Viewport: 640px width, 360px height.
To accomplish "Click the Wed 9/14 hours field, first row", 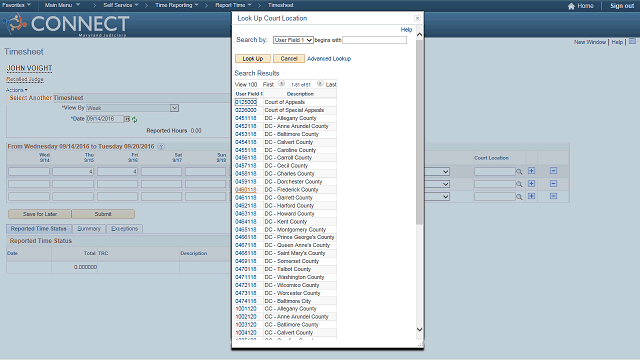I will pos(29,172).
